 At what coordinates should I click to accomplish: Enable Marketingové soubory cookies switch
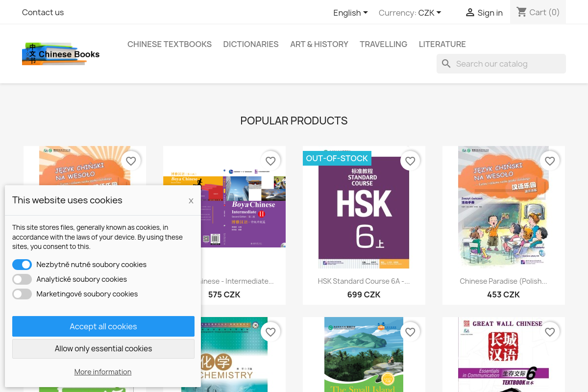22,294
